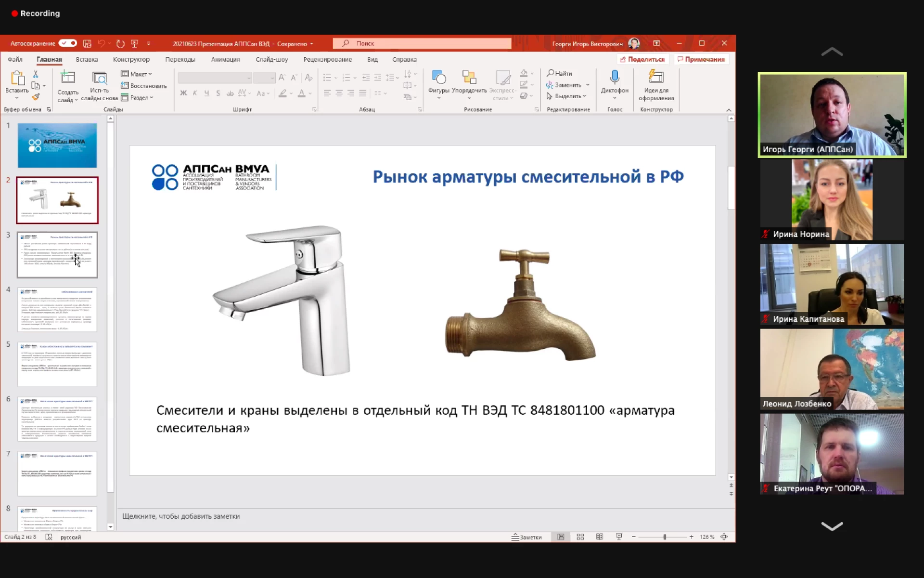Image resolution: width=924 pixels, height=578 pixels.
Task: Open the Анимация tab
Action: pyautogui.click(x=225, y=59)
